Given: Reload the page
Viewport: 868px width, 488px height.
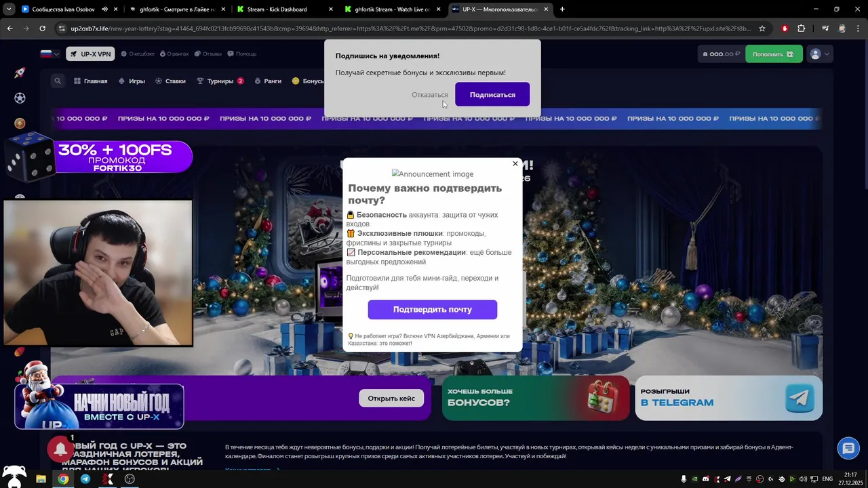Looking at the screenshot, I should [x=42, y=28].
